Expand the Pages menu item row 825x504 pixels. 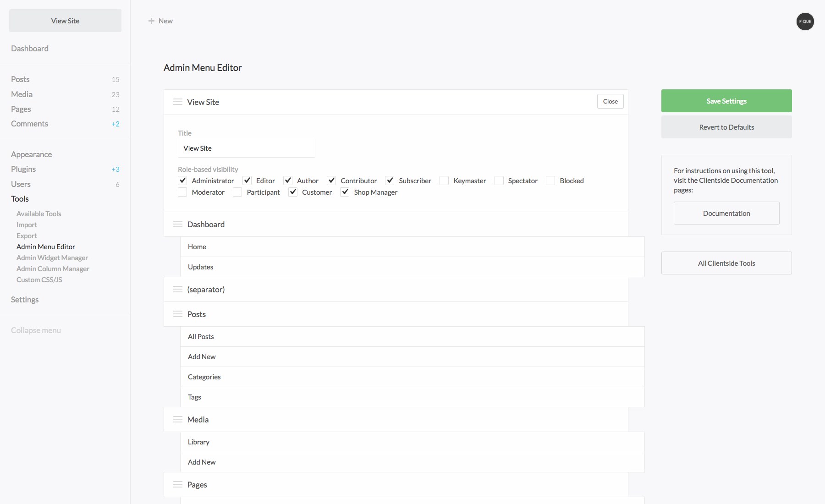396,484
